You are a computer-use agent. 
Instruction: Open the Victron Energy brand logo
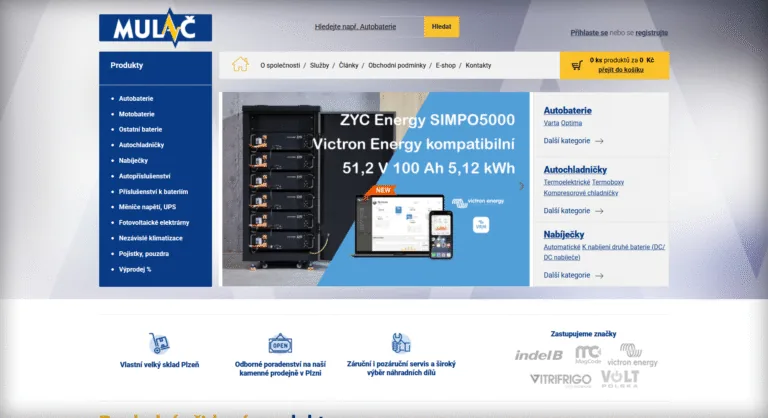pos(632,355)
